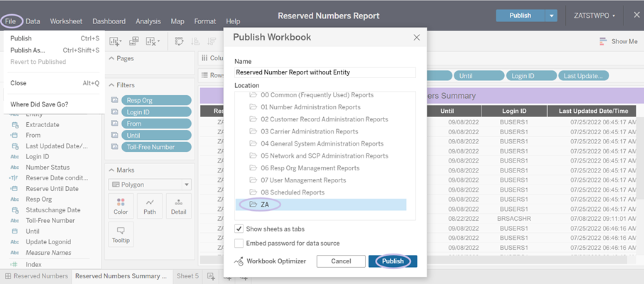
Task: Close the Publish Workbook dialog
Action: [417, 38]
